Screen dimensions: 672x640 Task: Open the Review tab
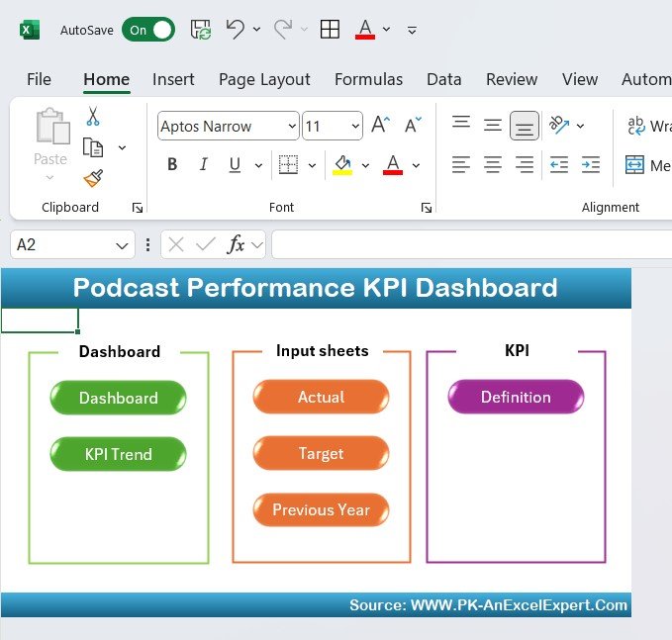(512, 79)
